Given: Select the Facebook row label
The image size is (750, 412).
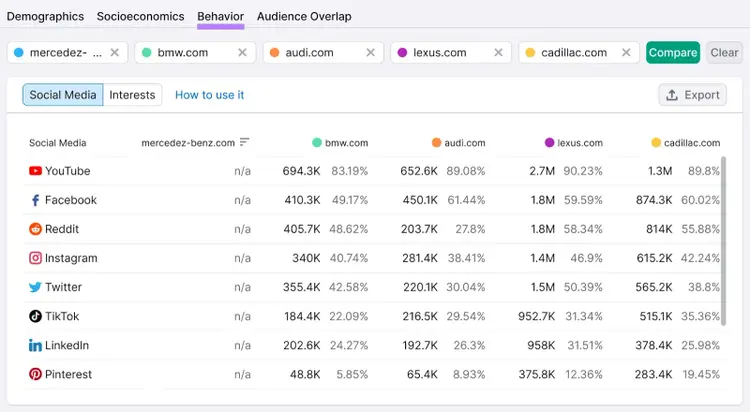Looking at the screenshot, I should tap(71, 200).
